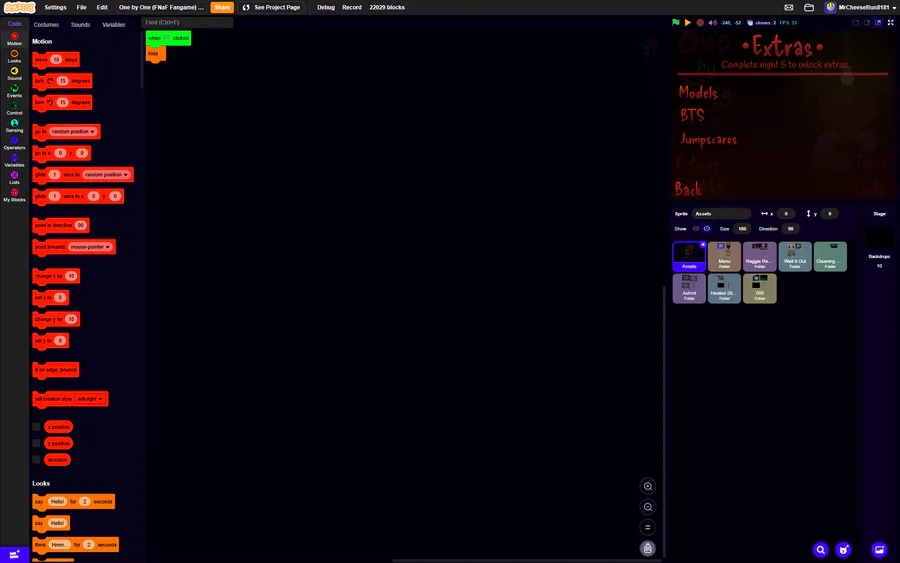
Task: Show the sprite using the eye icon
Action: [x=696, y=228]
